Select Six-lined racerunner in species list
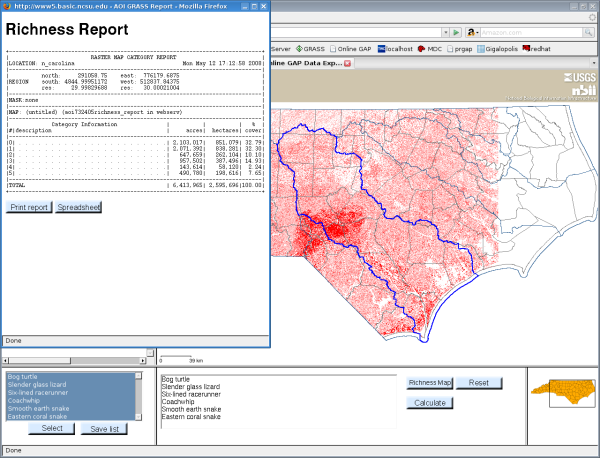The image size is (600, 458). pyautogui.click(x=70, y=393)
